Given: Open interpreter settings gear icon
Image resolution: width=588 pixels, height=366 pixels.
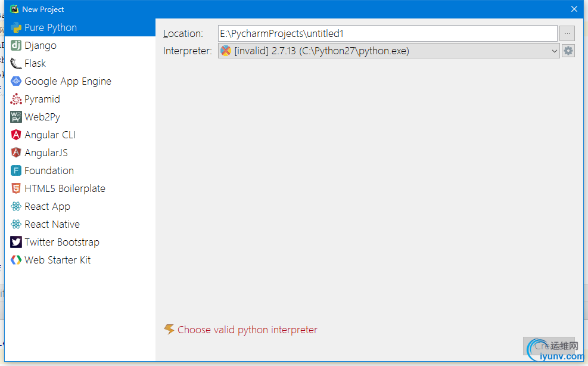Looking at the screenshot, I should pyautogui.click(x=568, y=51).
